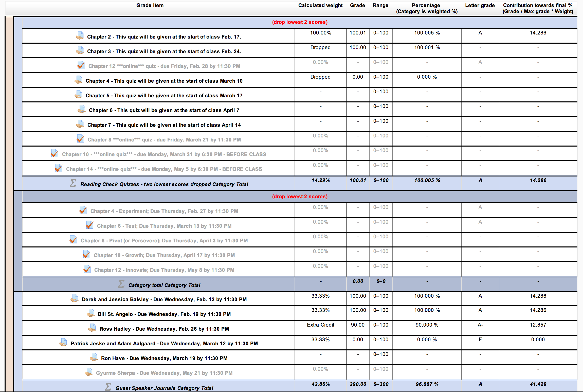Image resolution: width=583 pixels, height=392 pixels.
Task: Click the 12.857 contribution for Ross Hadley
Action: (538, 325)
